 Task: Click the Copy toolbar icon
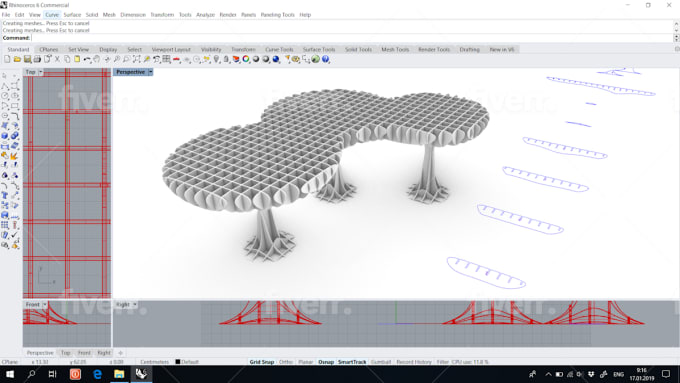tap(67, 59)
